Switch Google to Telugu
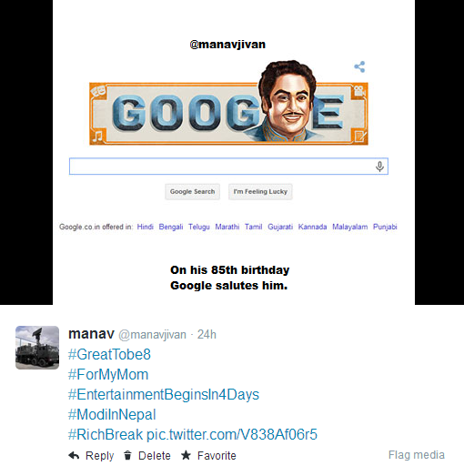 pos(198,227)
